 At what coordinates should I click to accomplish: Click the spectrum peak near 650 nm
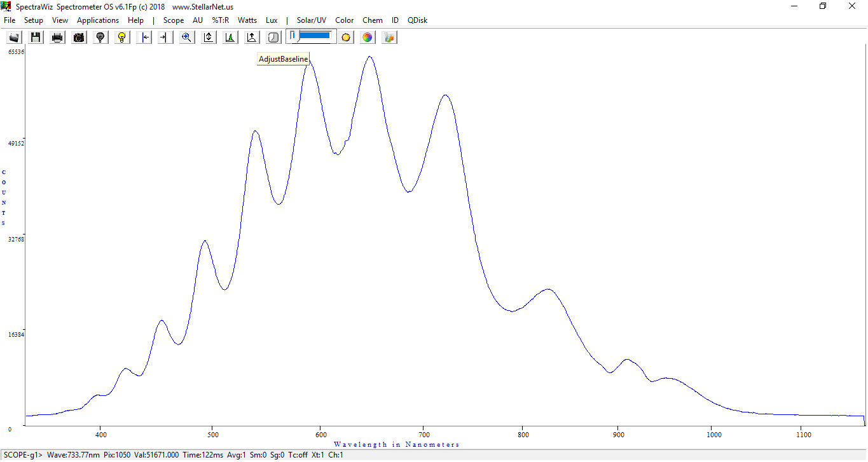click(x=369, y=57)
